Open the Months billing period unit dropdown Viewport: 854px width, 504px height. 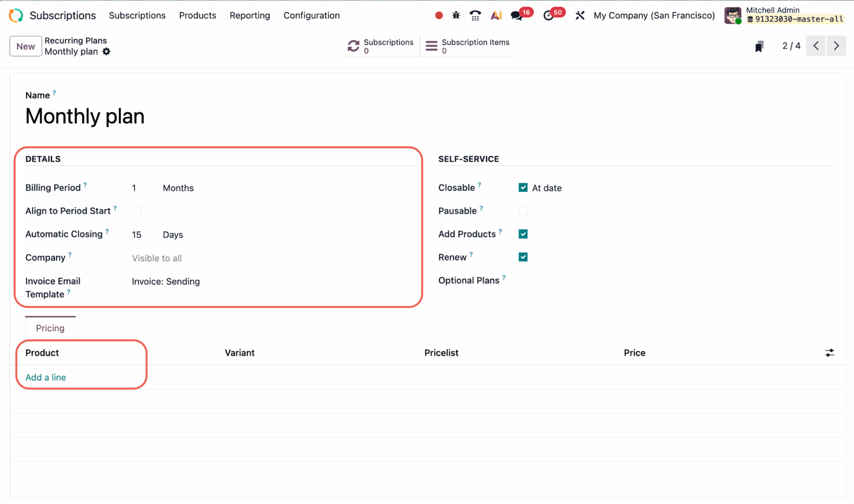178,188
